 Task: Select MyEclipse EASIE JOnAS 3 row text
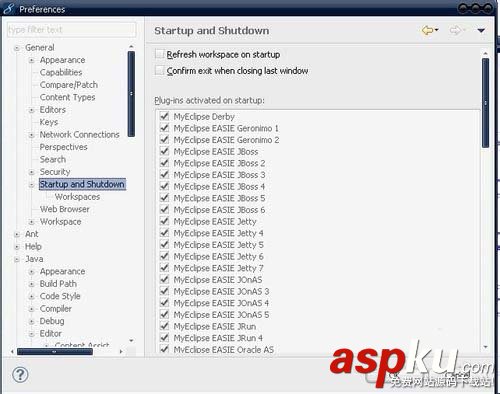click(221, 291)
